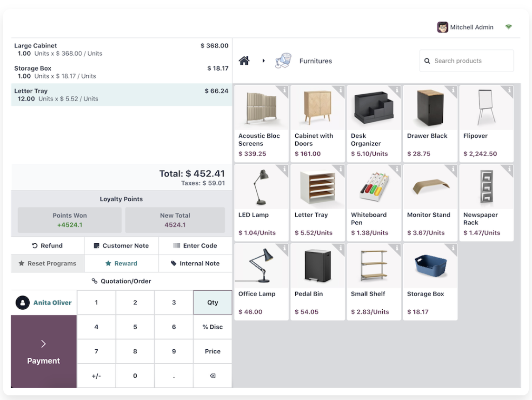Image resolution: width=532 pixels, height=400 pixels.
Task: Open the Reward option
Action: [121, 263]
